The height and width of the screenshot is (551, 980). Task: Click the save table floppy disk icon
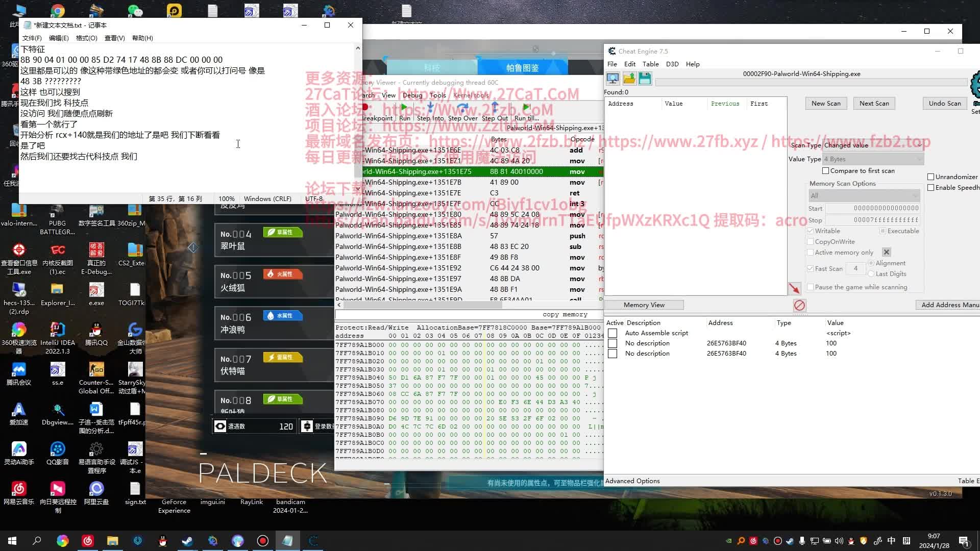(x=645, y=78)
